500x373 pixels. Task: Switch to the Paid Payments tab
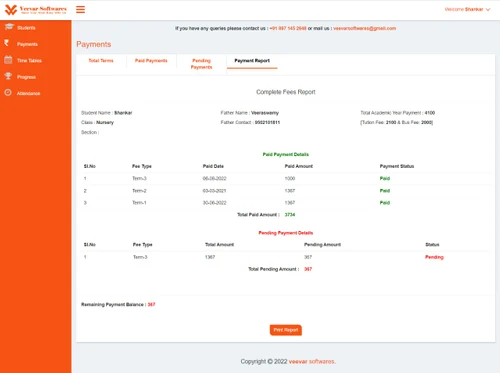(151, 61)
